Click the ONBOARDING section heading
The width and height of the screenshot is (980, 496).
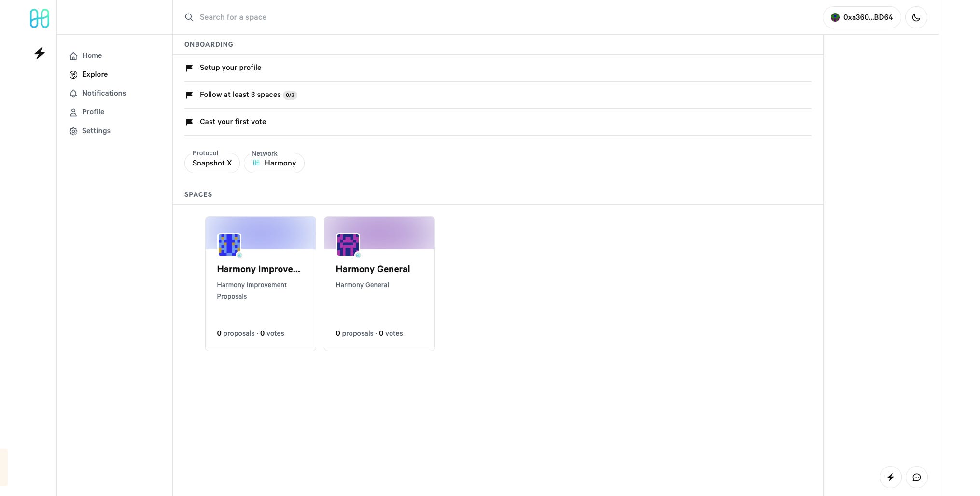(x=209, y=44)
